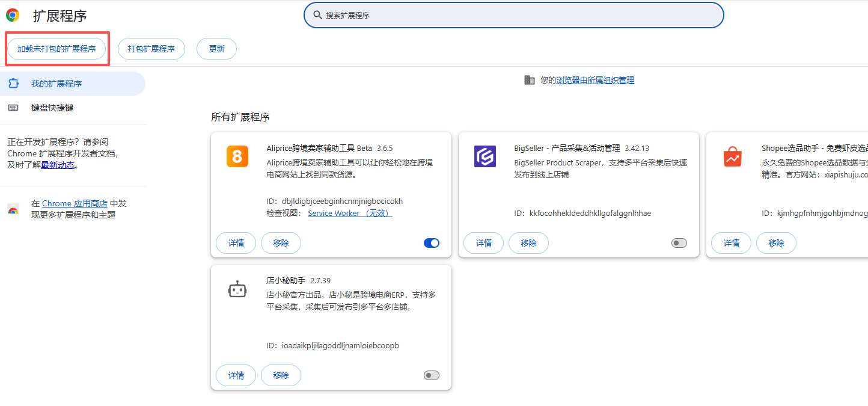
Task: Click the keyboard icon beside 键盘快捷键
Action: point(13,108)
